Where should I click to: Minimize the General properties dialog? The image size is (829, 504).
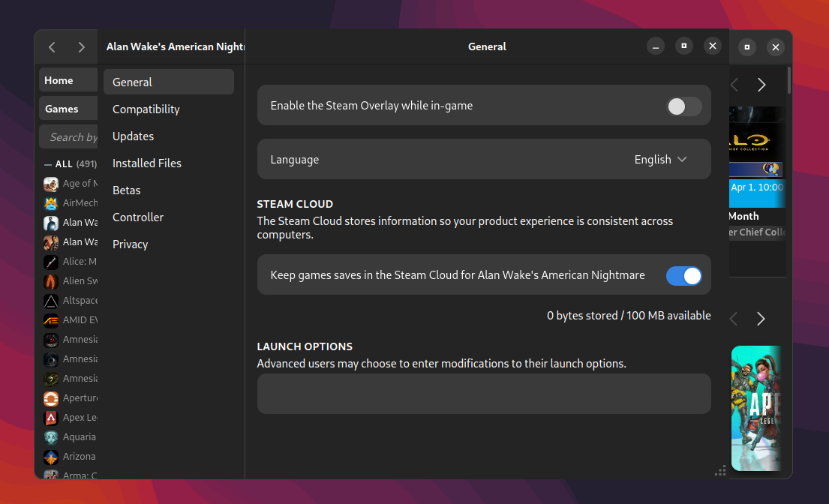656,46
